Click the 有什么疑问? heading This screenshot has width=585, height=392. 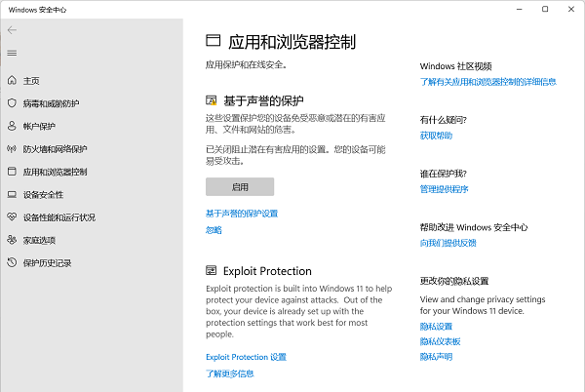[x=444, y=120]
